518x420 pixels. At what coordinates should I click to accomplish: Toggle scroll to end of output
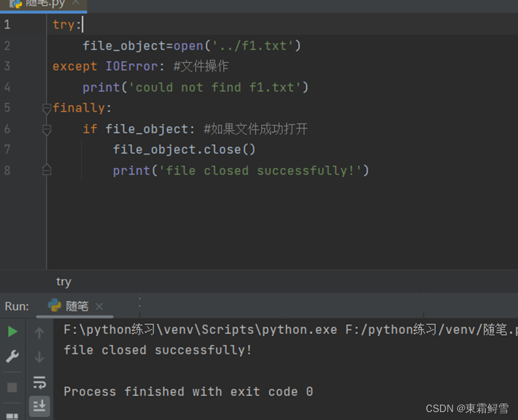pos(39,406)
